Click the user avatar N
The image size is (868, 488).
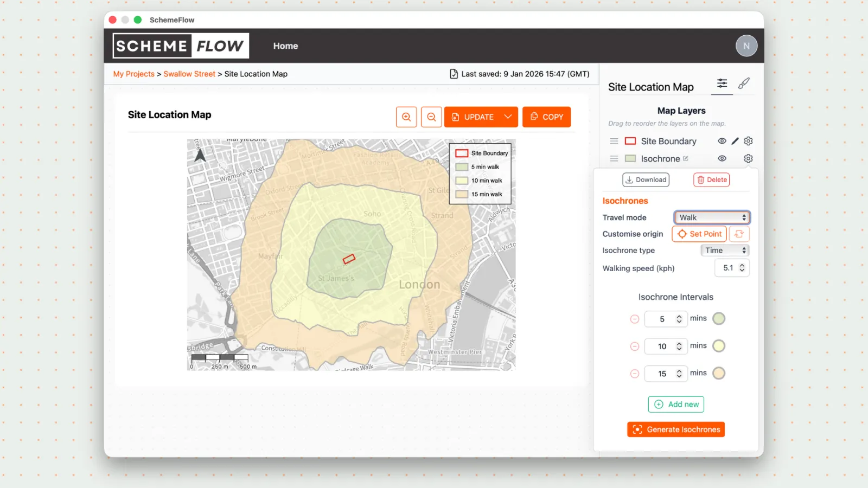point(746,46)
